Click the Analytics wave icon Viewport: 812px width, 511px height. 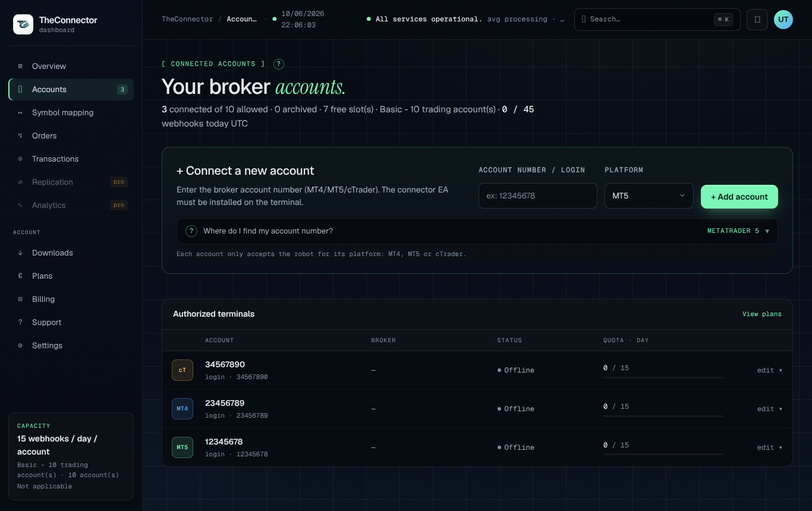(x=20, y=205)
